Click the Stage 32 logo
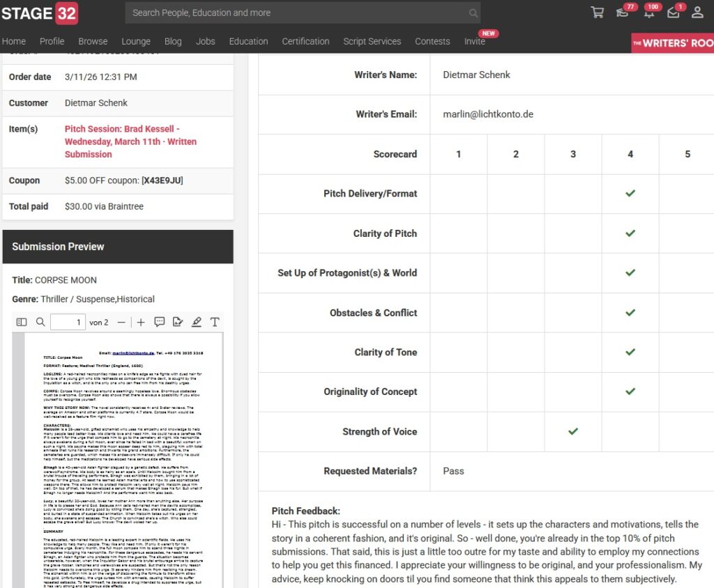714x588 pixels. [x=40, y=13]
